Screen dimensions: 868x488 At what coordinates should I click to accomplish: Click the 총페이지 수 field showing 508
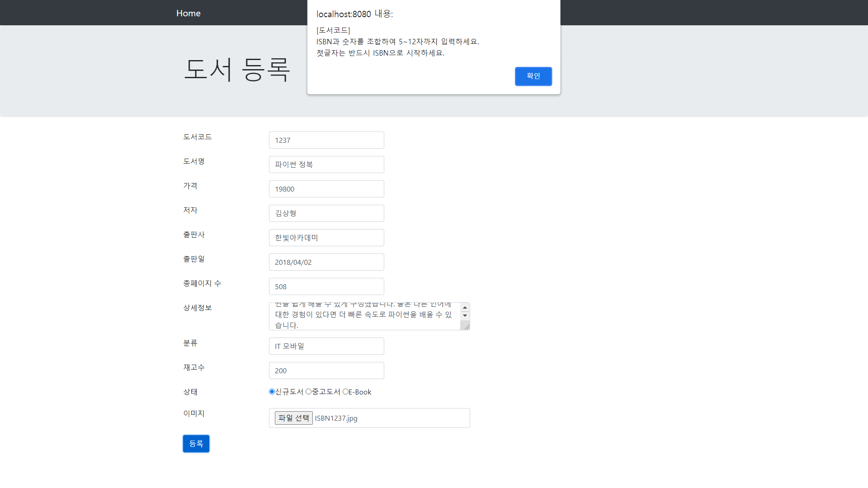(326, 286)
